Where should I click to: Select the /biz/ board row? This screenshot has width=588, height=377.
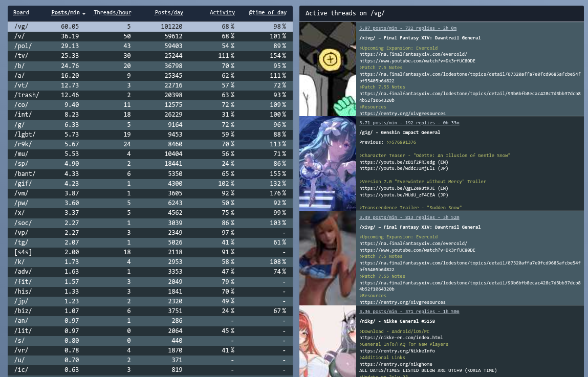(150, 311)
